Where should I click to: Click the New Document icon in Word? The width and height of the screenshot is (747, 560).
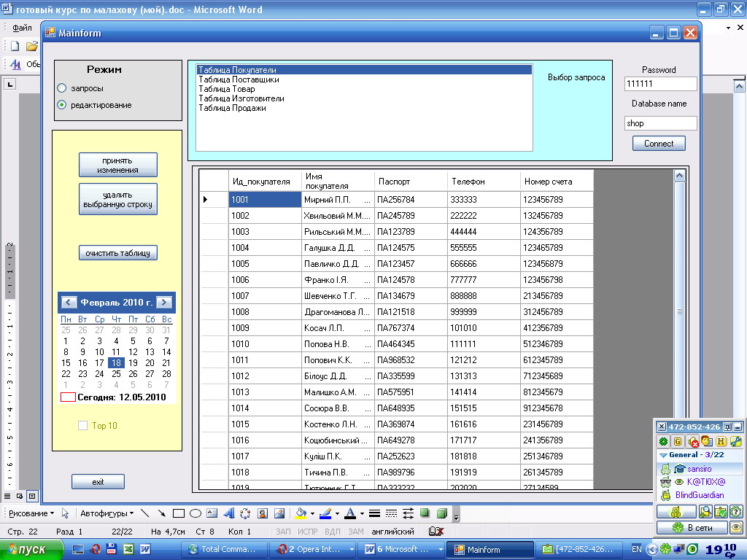[15, 46]
